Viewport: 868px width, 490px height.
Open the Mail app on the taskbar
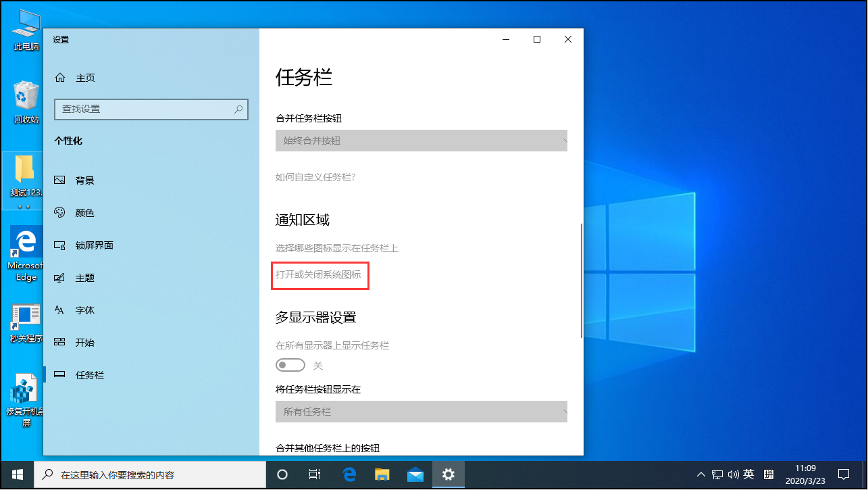[415, 474]
